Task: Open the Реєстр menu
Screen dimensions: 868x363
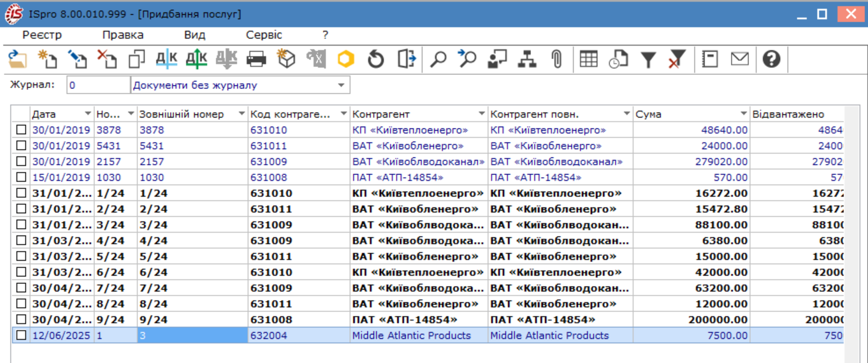Action: [x=42, y=35]
